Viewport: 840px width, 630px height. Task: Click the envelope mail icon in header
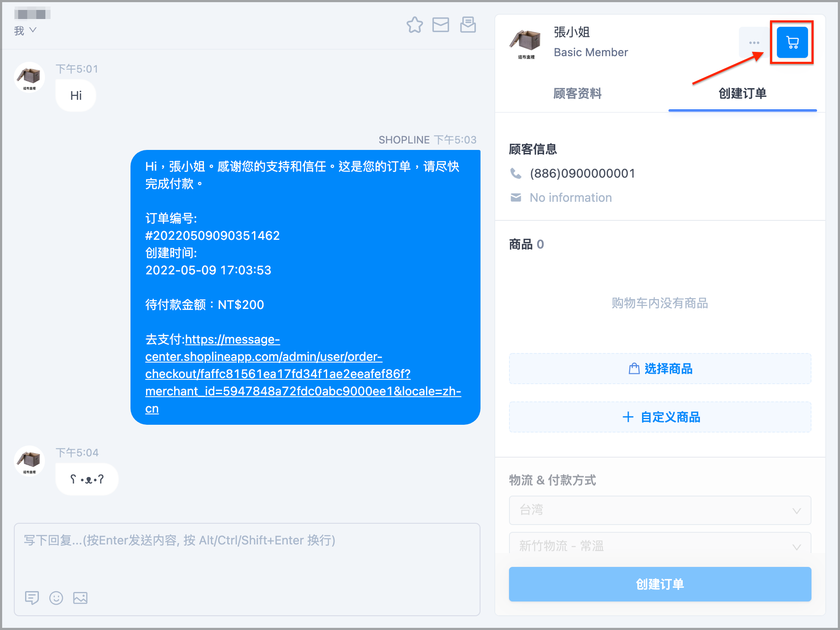(x=441, y=25)
